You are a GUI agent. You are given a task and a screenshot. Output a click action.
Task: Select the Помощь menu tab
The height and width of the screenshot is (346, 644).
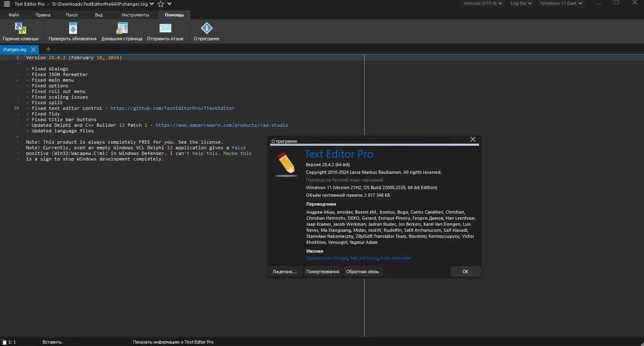point(174,15)
